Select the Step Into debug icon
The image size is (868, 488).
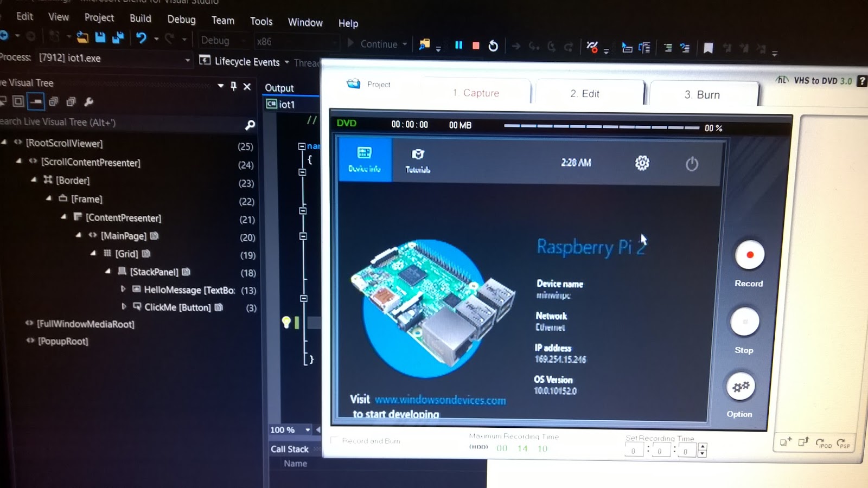point(534,47)
